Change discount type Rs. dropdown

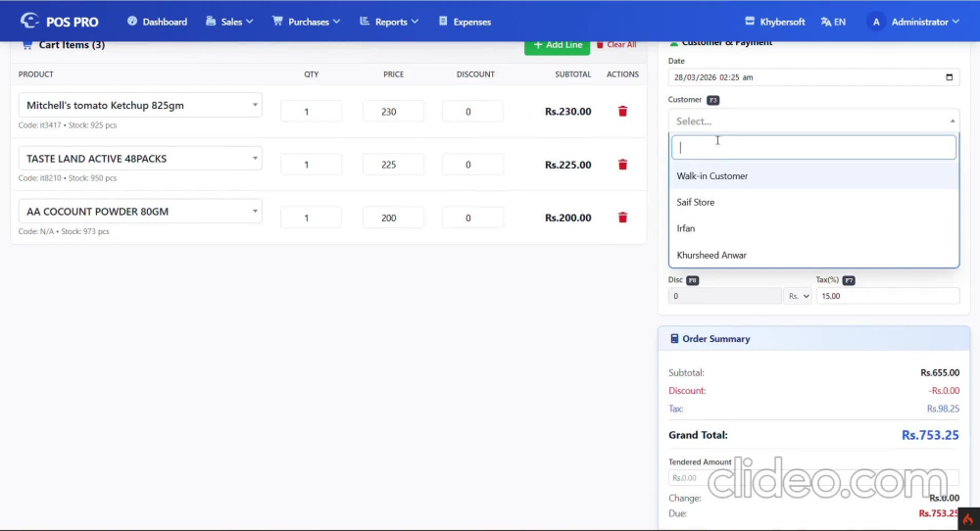tap(798, 296)
